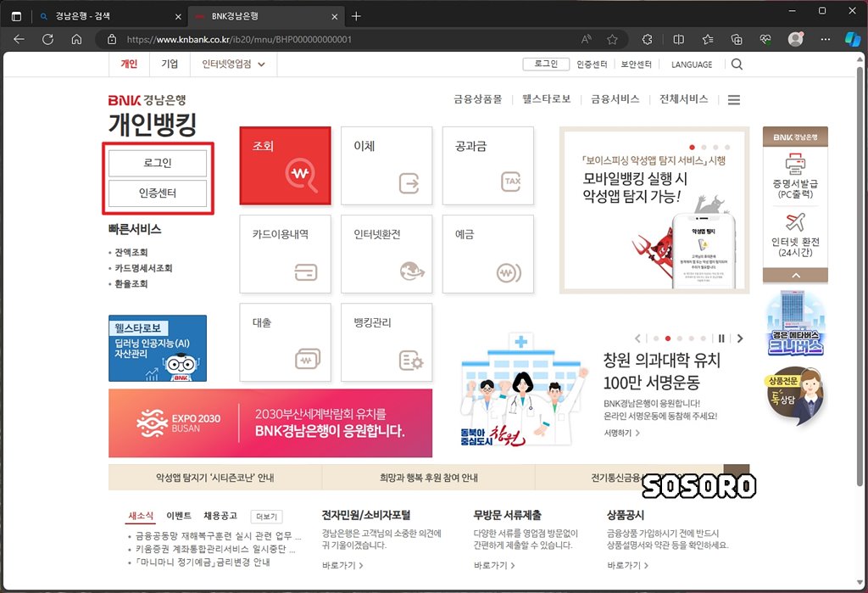This screenshot has width=868, height=593.
Task: Open the LANGUAGE link
Action: [692, 64]
